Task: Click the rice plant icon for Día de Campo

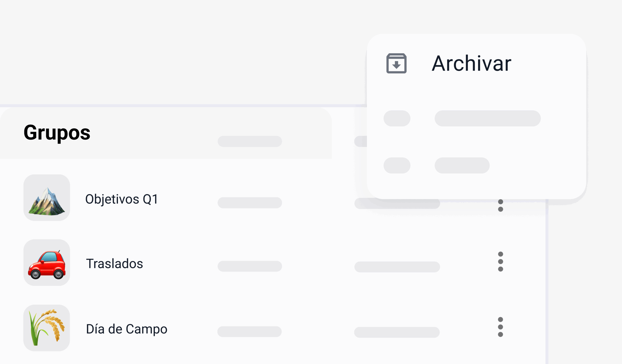Action: (47, 328)
